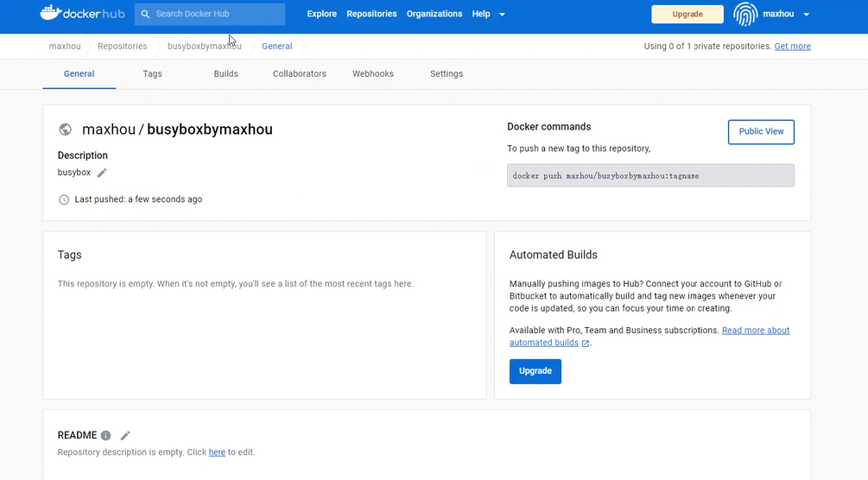Screen dimensions: 868x480
Task: Click the Repositories breadcrumb
Action: (x=123, y=47)
